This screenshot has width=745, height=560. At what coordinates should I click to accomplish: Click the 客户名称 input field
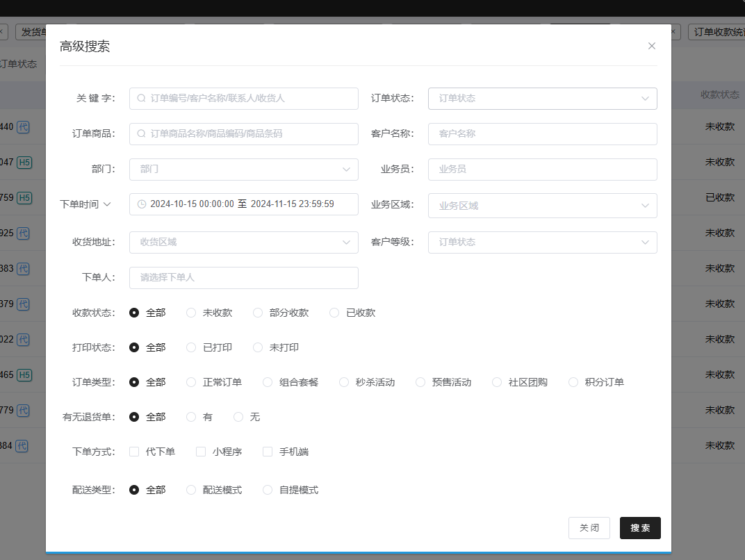[x=542, y=134]
